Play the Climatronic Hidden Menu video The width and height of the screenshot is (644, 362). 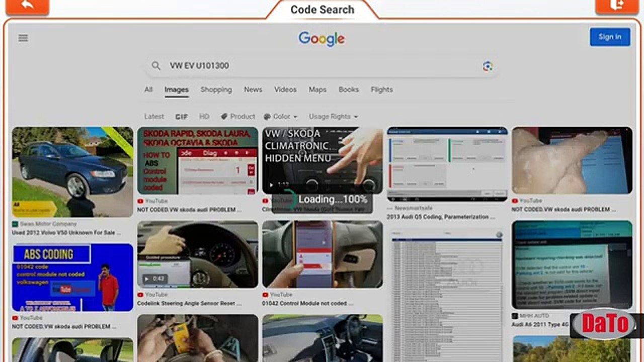pyautogui.click(x=271, y=185)
